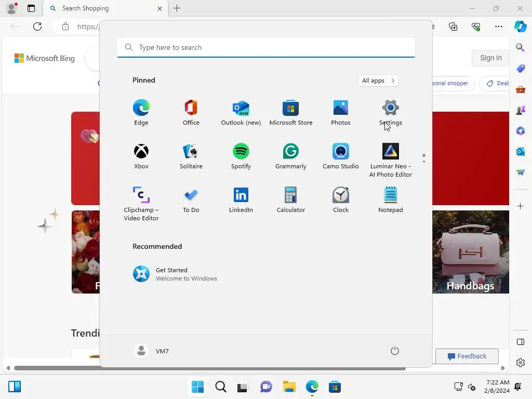
Task: Open Edge sidebar Shopping tag icon
Action: pos(520,69)
